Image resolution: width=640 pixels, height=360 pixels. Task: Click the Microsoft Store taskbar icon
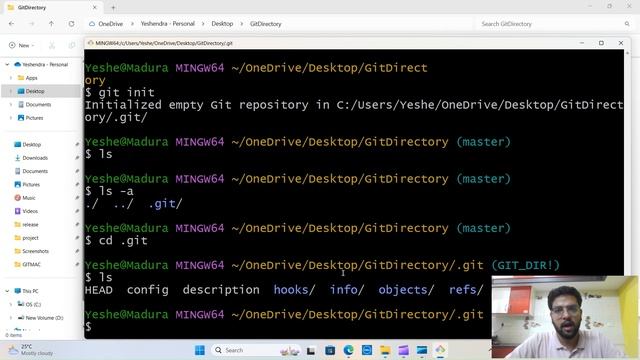click(330, 350)
